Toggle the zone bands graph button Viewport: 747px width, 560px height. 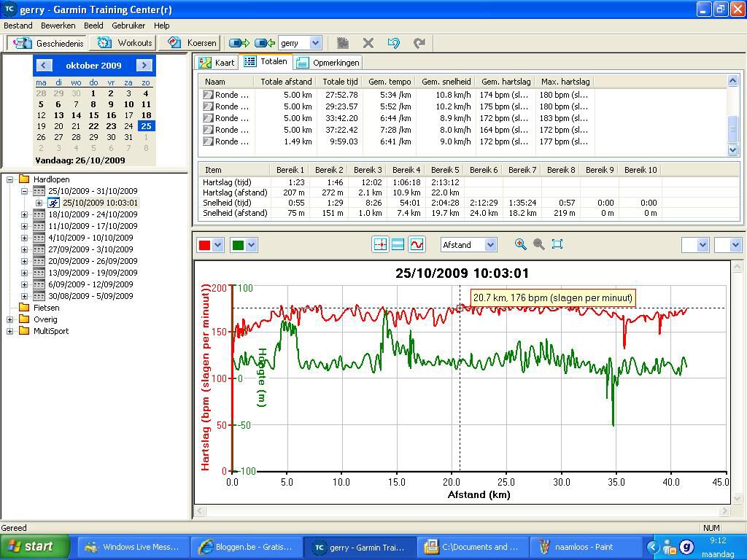click(398, 245)
